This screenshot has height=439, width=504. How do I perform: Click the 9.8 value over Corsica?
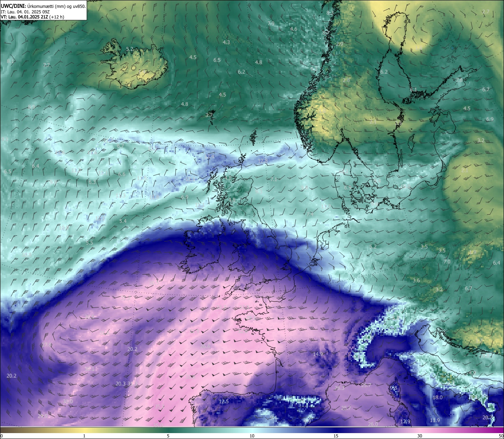(393, 388)
